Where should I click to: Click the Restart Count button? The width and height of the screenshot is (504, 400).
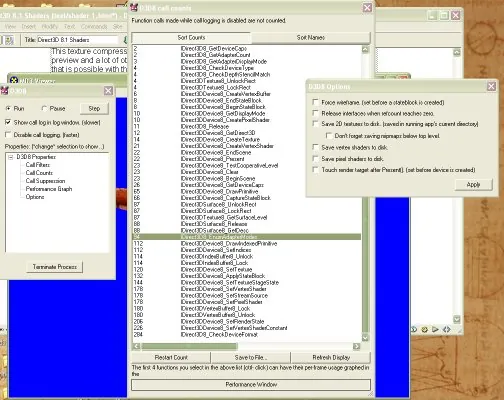[x=171, y=357]
